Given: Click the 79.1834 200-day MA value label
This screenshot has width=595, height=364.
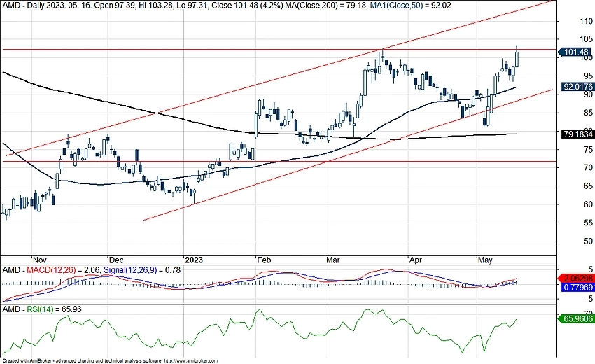Looking at the screenshot, I should point(577,134).
